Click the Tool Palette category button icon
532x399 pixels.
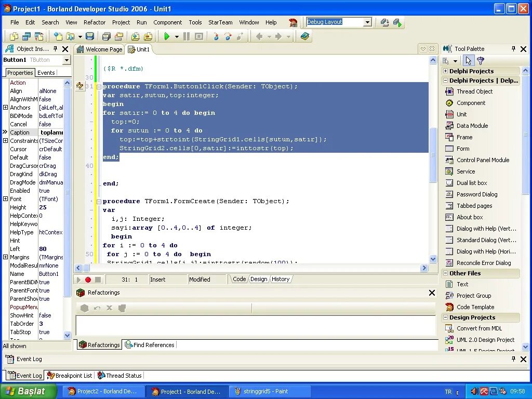point(446,61)
